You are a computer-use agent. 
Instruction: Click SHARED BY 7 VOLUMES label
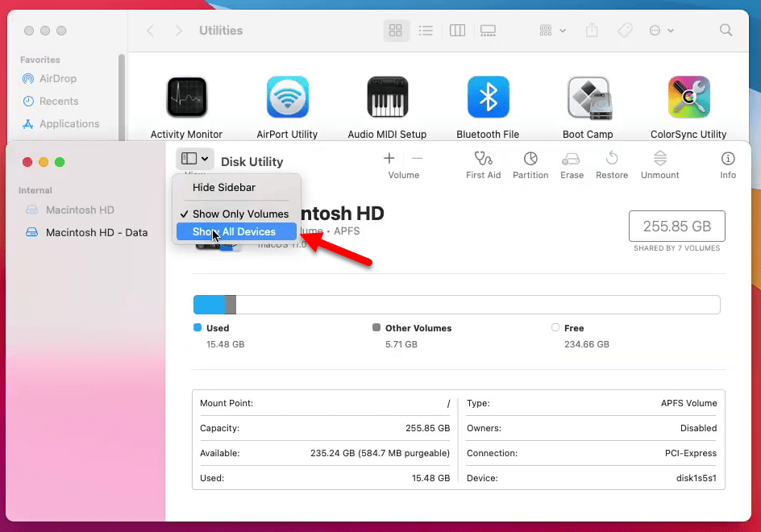[676, 248]
